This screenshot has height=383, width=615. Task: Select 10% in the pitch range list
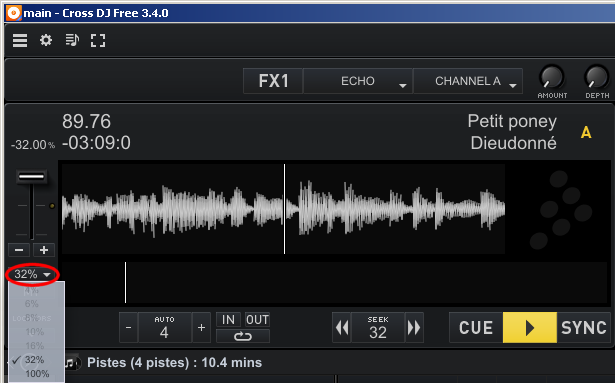(x=35, y=332)
